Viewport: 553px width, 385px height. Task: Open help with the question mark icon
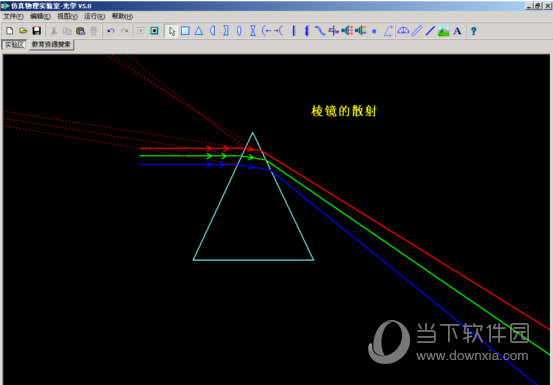[473, 31]
